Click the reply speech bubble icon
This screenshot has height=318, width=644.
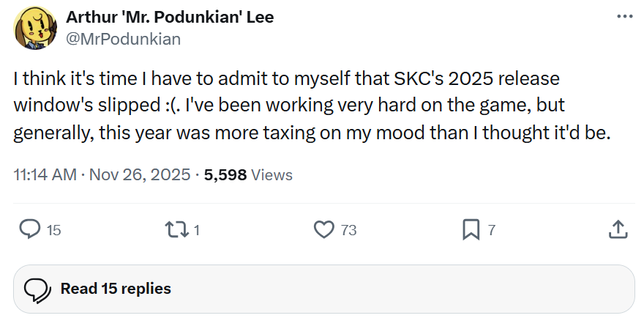(29, 229)
